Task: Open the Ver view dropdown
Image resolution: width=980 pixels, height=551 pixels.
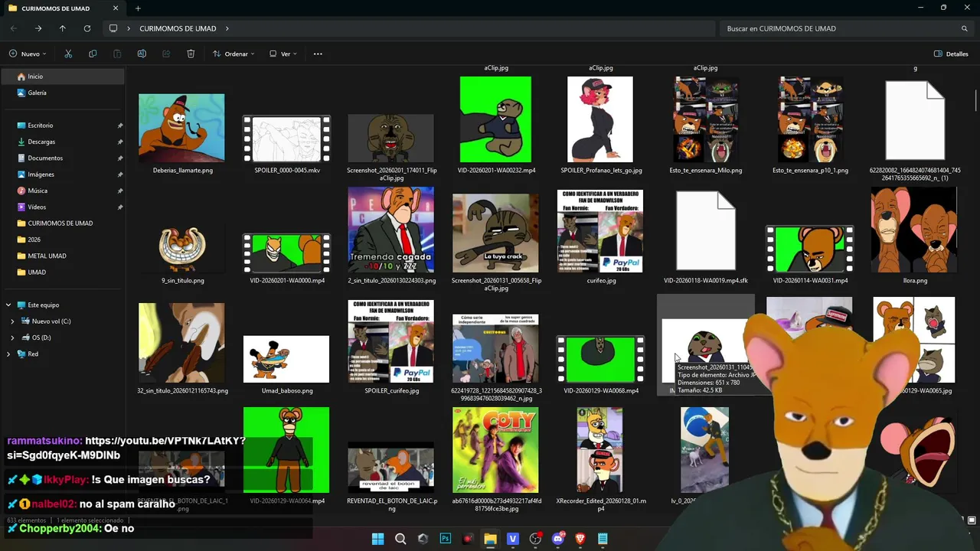Action: [x=283, y=54]
